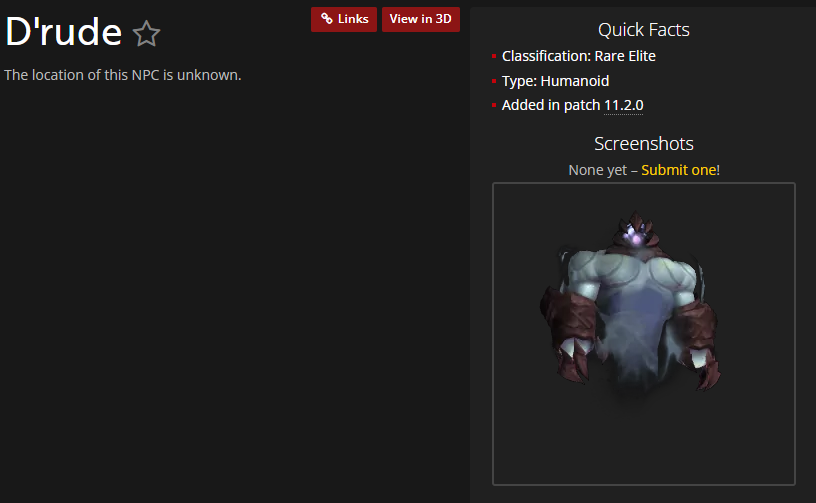Open the Links button menu
This screenshot has width=816, height=503.
pyautogui.click(x=344, y=19)
